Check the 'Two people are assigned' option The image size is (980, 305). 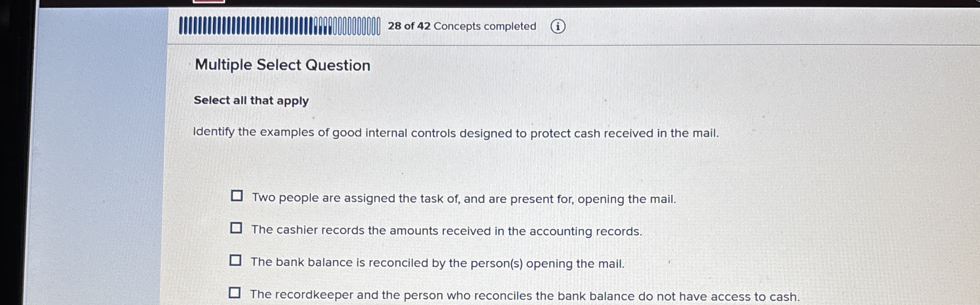pos(237,195)
